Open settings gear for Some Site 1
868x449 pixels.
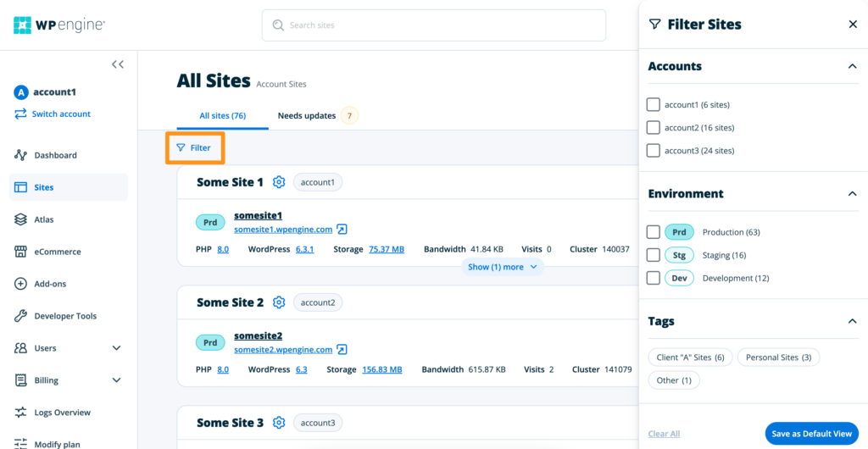(x=279, y=182)
